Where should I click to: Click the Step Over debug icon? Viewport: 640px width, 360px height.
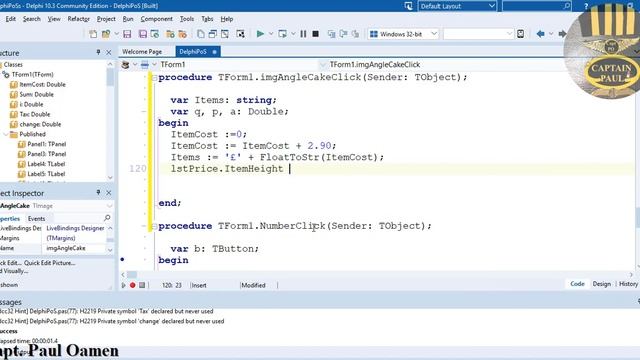[x=343, y=34]
